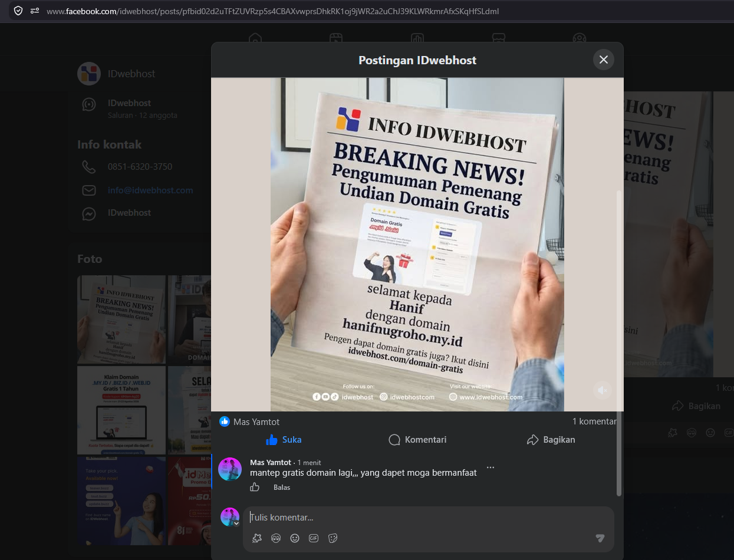Click the Marketplace icon in top navigation
This screenshot has height=560, width=734.
(498, 39)
